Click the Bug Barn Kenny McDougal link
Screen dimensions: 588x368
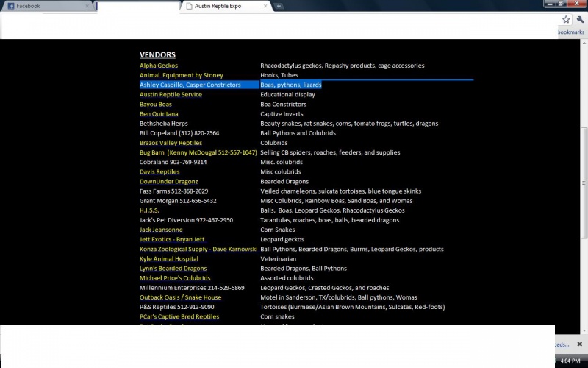(198, 152)
